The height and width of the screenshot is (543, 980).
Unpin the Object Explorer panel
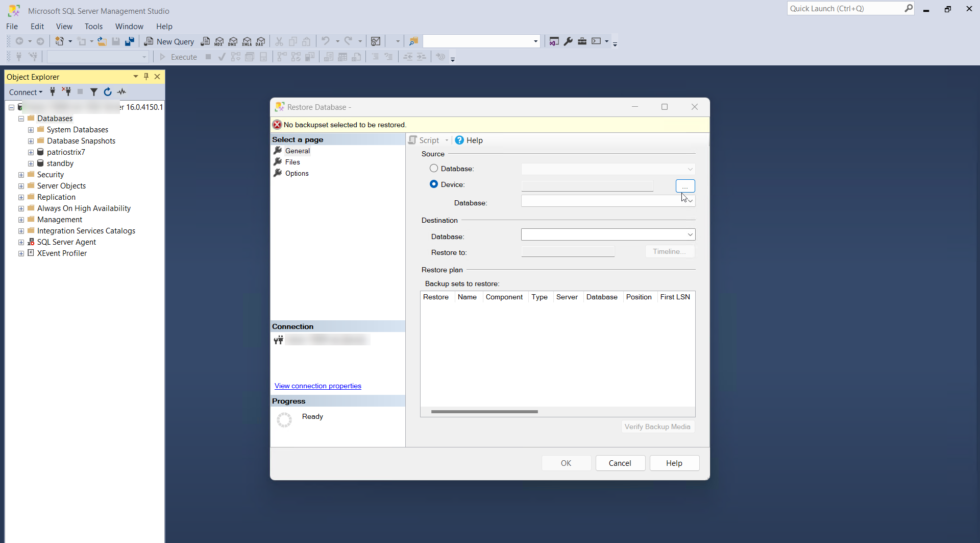click(x=146, y=77)
